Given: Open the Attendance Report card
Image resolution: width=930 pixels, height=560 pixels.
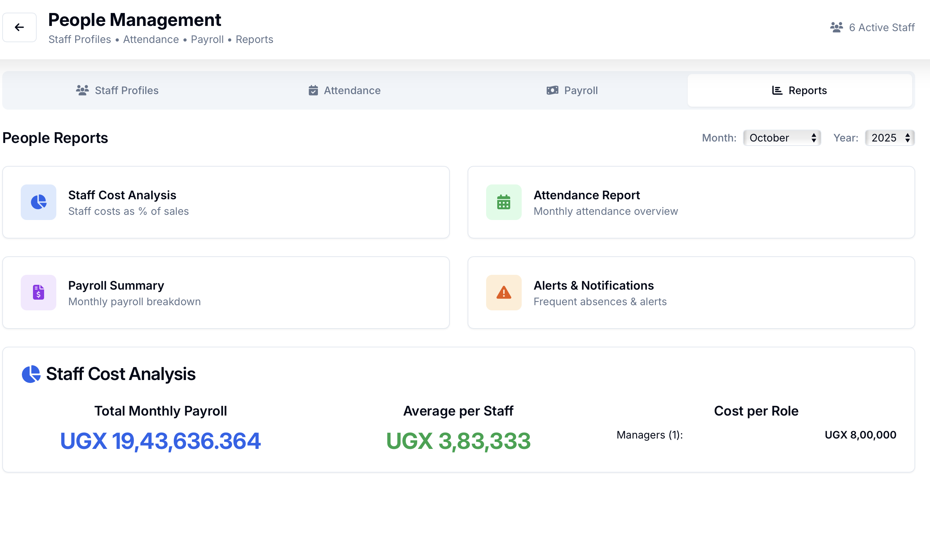Looking at the screenshot, I should click(x=691, y=202).
